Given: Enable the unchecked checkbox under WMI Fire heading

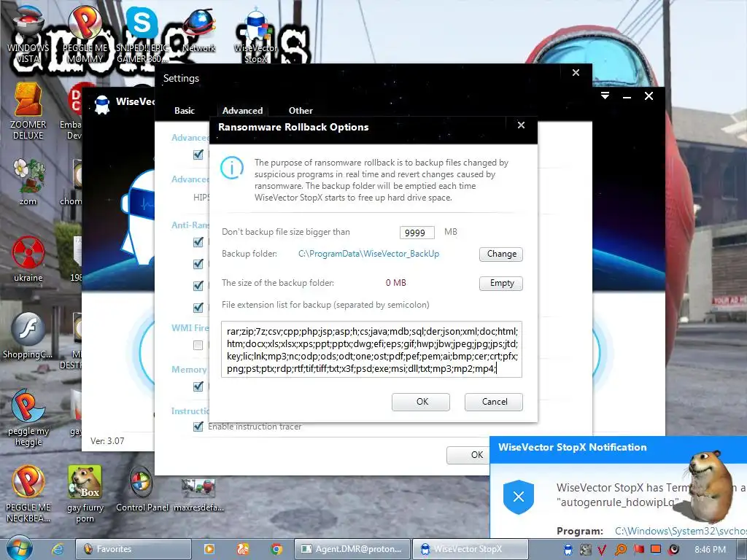Looking at the screenshot, I should tap(198, 345).
